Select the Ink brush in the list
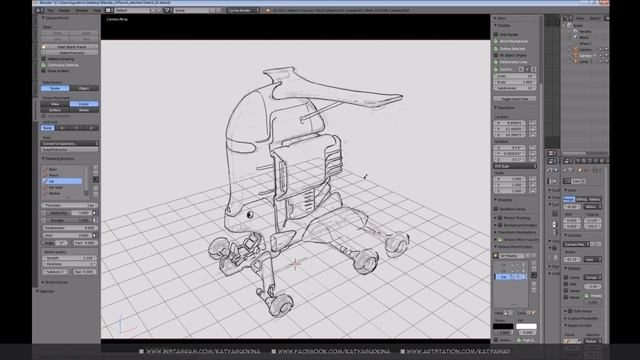 (x=62, y=181)
